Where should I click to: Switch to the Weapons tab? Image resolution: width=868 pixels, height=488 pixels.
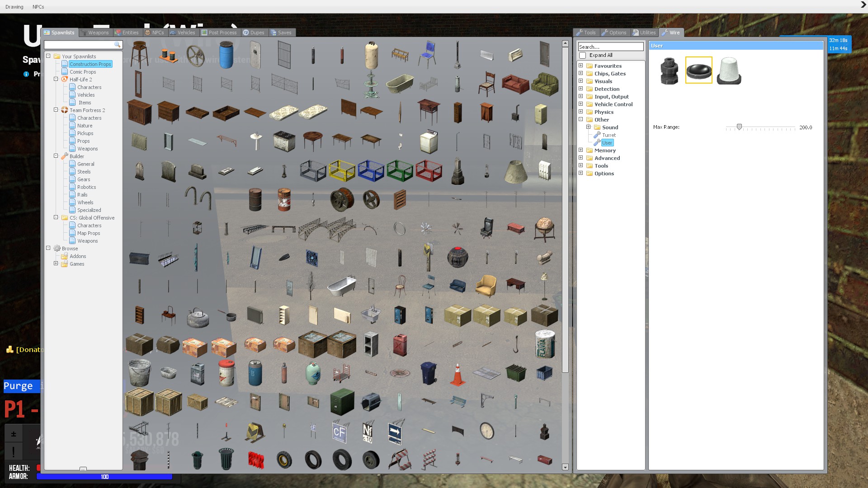pyautogui.click(x=95, y=33)
